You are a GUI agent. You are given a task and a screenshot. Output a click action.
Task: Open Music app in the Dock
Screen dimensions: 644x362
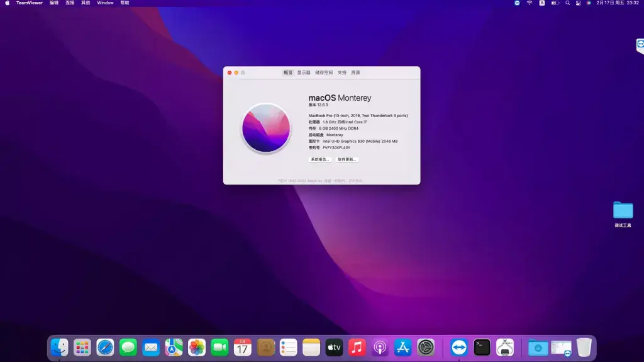pos(357,348)
